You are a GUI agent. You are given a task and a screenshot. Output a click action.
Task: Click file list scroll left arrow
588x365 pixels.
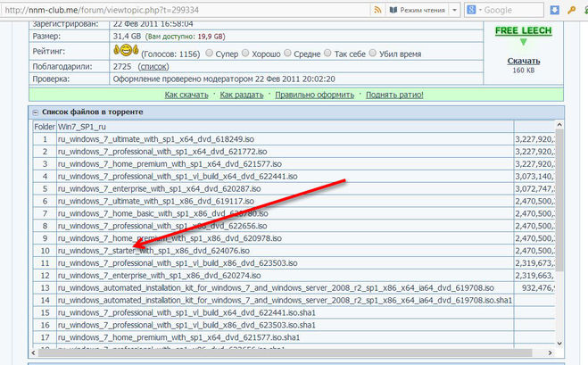[x=33, y=353]
